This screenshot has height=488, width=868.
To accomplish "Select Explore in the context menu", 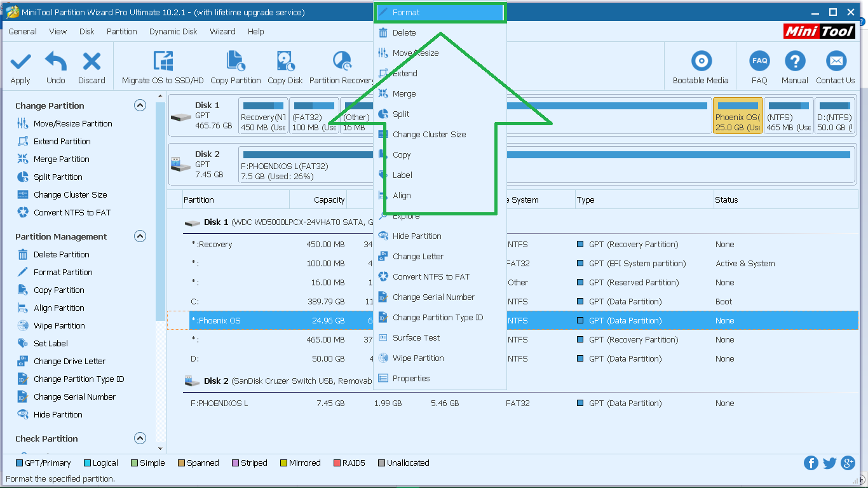I will (440, 216).
